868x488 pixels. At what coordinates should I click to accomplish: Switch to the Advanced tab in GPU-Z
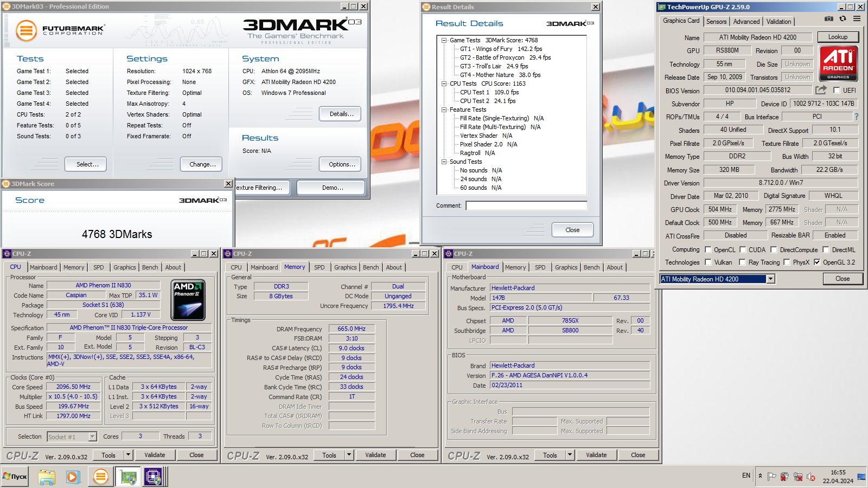(746, 22)
